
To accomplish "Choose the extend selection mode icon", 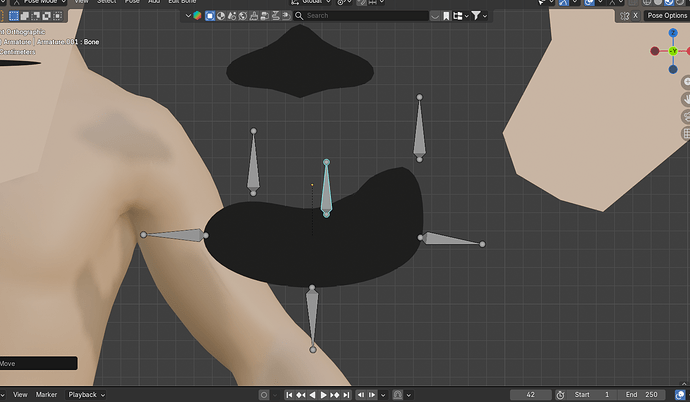I will 25,16.
